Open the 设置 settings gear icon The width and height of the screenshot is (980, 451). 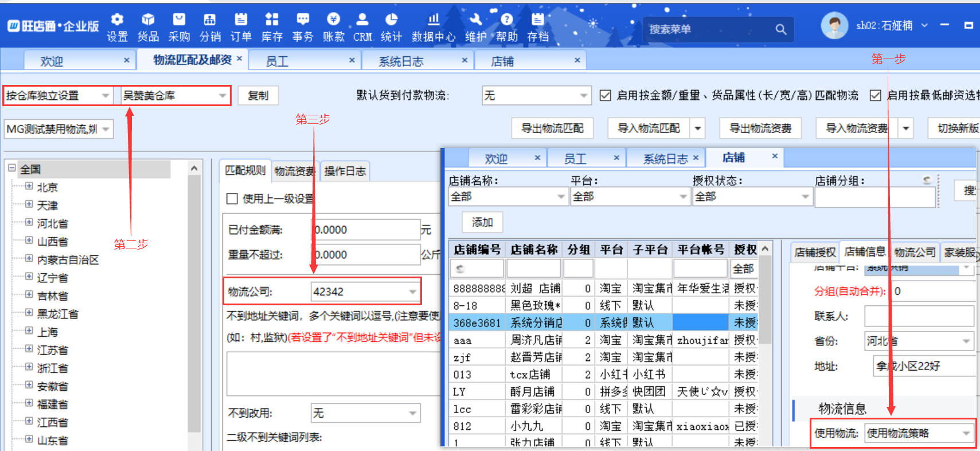coord(117,20)
